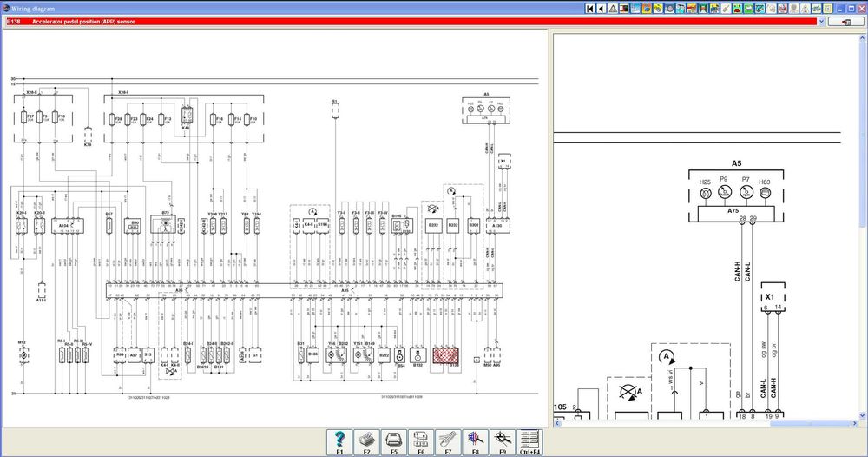868x457 pixels.
Task: Click the round gray circle toolbar icon
Action: pos(669,9)
